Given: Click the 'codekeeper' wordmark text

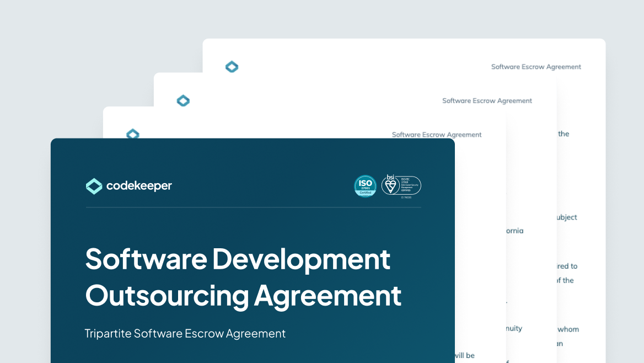Looking at the screenshot, I should point(139,186).
